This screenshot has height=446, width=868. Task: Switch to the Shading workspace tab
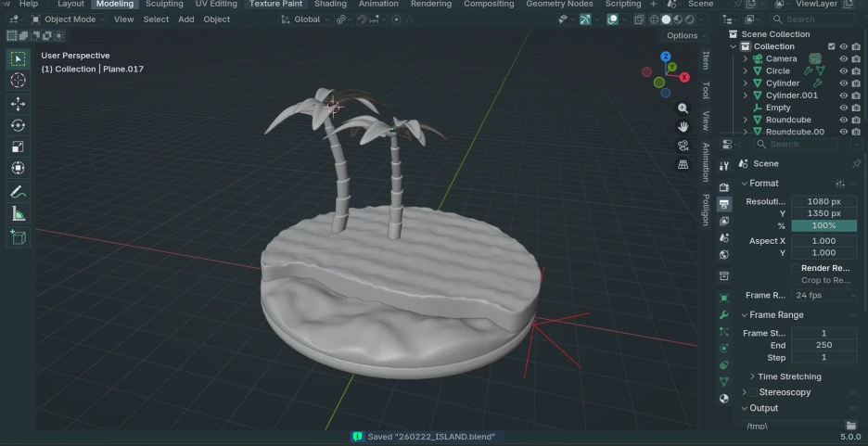(330, 4)
